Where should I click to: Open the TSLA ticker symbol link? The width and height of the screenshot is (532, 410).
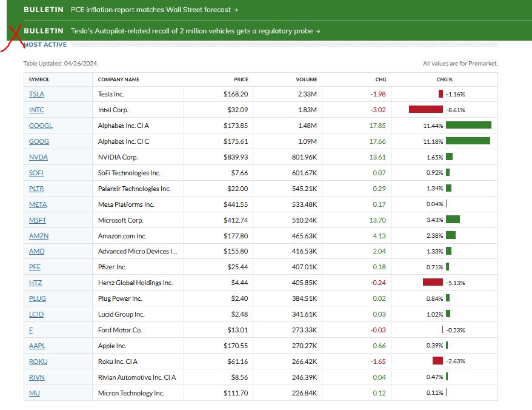click(x=36, y=94)
